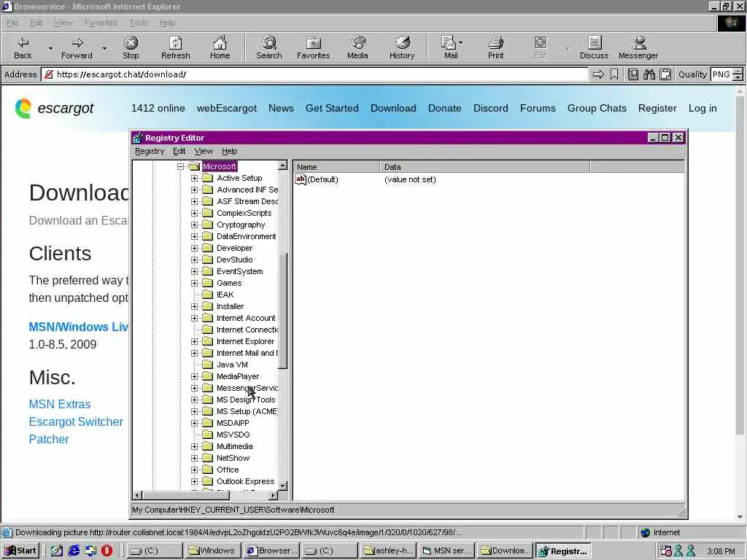The height and width of the screenshot is (560, 747).
Task: Open the Start menu
Action: point(21,551)
